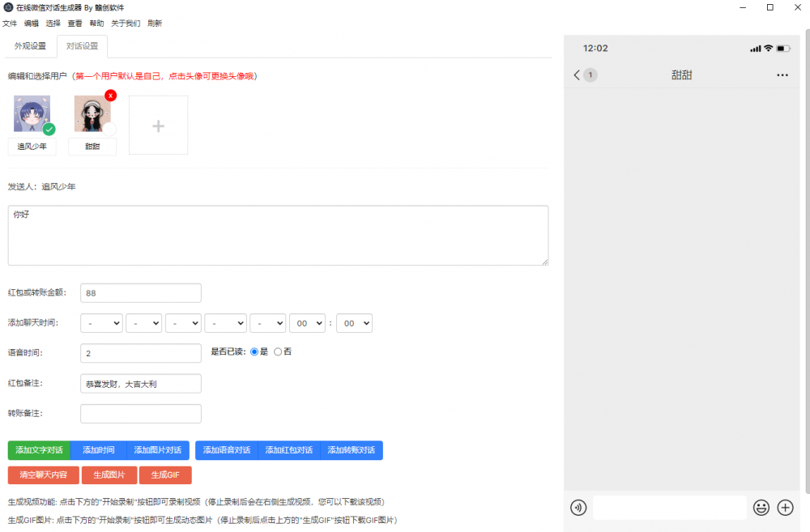Click the Wi-Fi icon in phone status bar
The height and width of the screenshot is (532, 810).
[x=769, y=48]
